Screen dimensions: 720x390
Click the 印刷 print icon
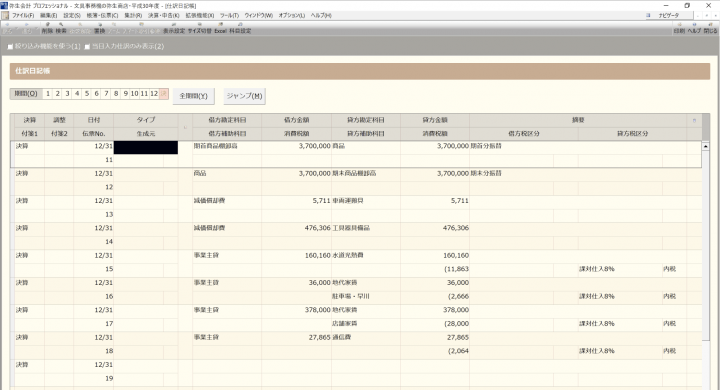tap(679, 28)
